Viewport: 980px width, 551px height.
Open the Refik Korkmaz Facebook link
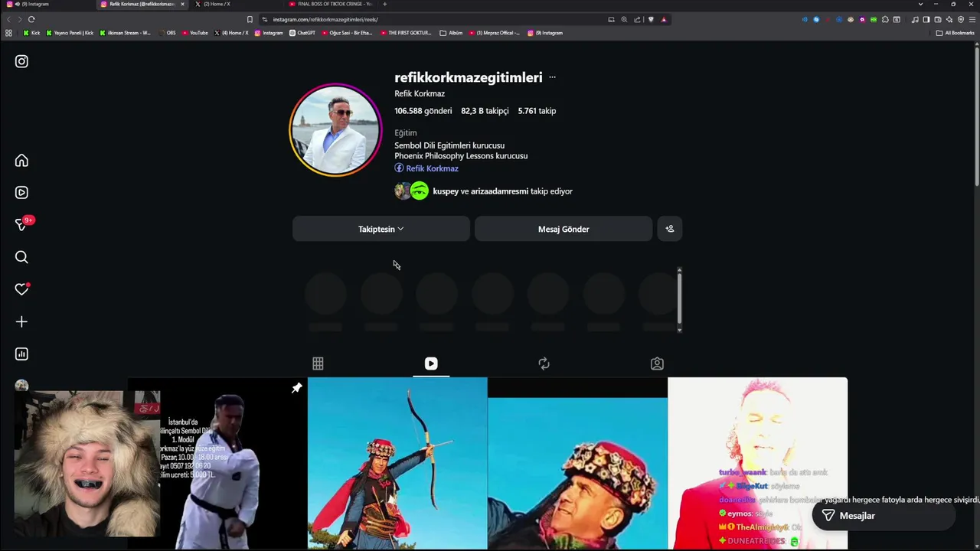click(426, 168)
